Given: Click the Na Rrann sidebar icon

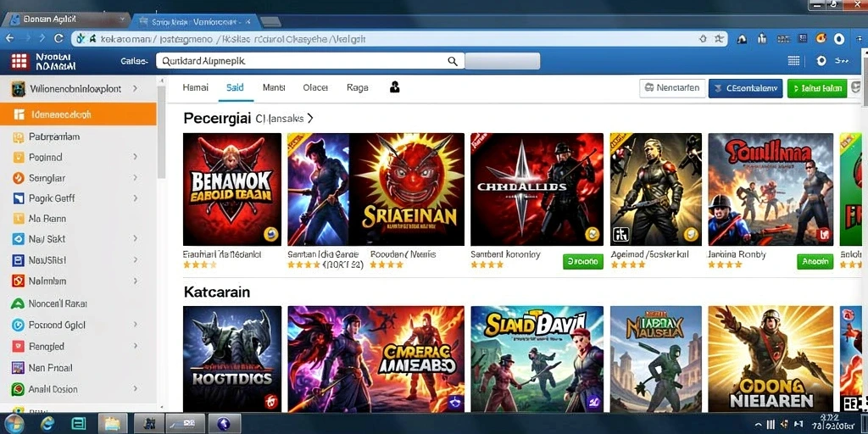Looking at the screenshot, I should pos(19,219).
